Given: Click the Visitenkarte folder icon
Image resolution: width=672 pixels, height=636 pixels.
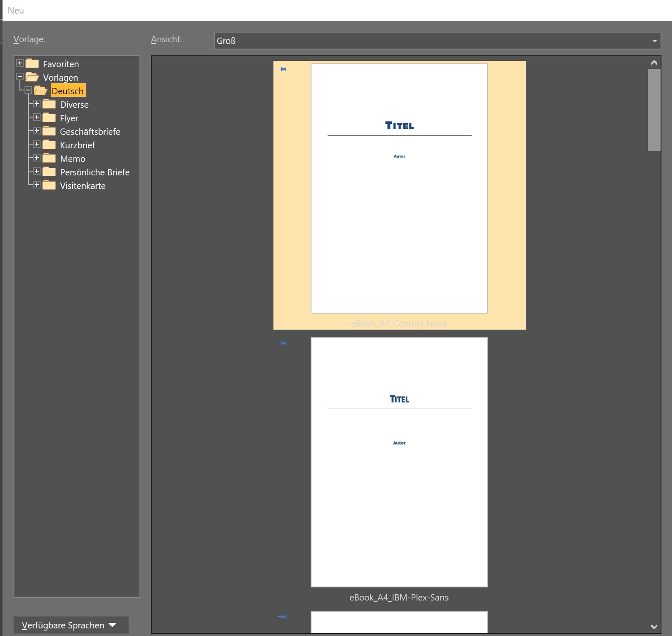Looking at the screenshot, I should pos(49,185).
